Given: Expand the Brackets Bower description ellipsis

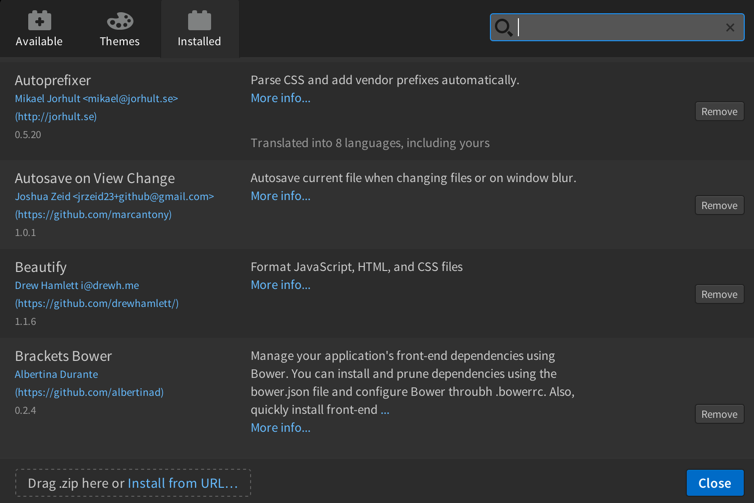Looking at the screenshot, I should pos(385,410).
